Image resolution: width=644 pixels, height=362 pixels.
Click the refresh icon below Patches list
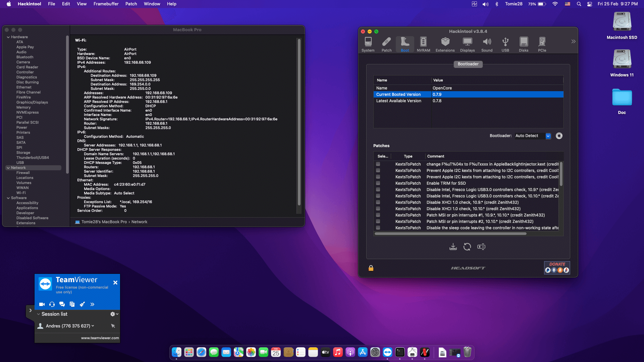(467, 247)
